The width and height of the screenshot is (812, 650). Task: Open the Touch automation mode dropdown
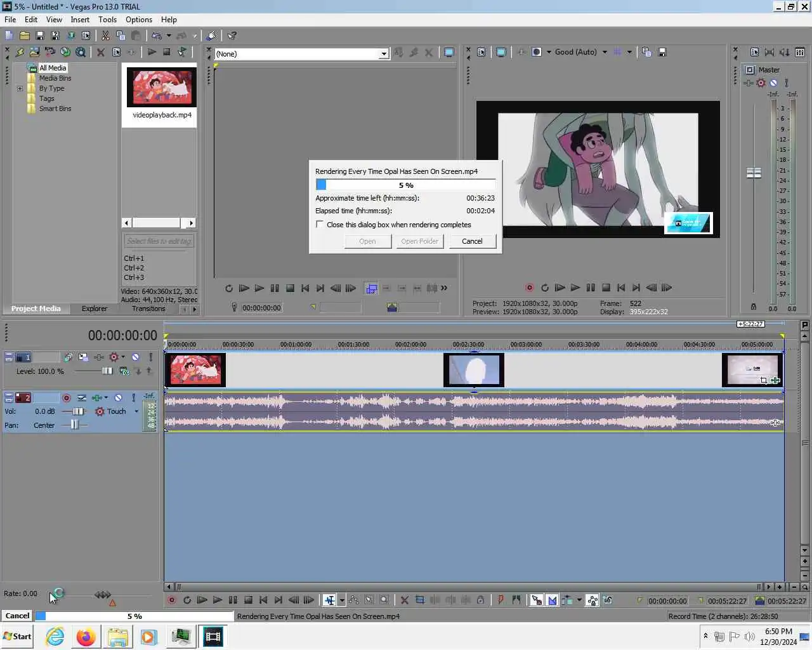click(x=136, y=411)
